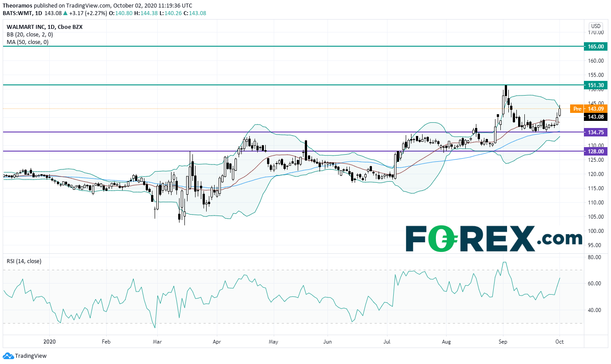Click the 120.00 price axis tick

point(595,174)
